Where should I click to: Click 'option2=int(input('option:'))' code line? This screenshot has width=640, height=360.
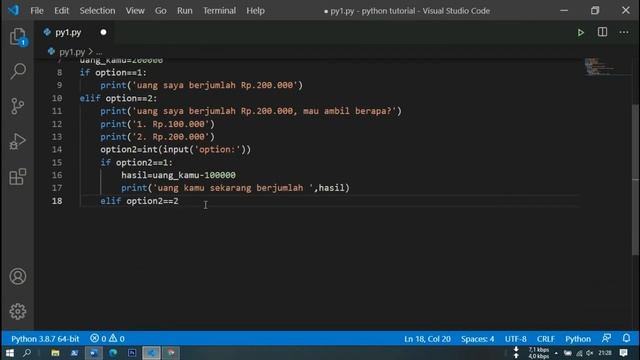tap(176, 149)
